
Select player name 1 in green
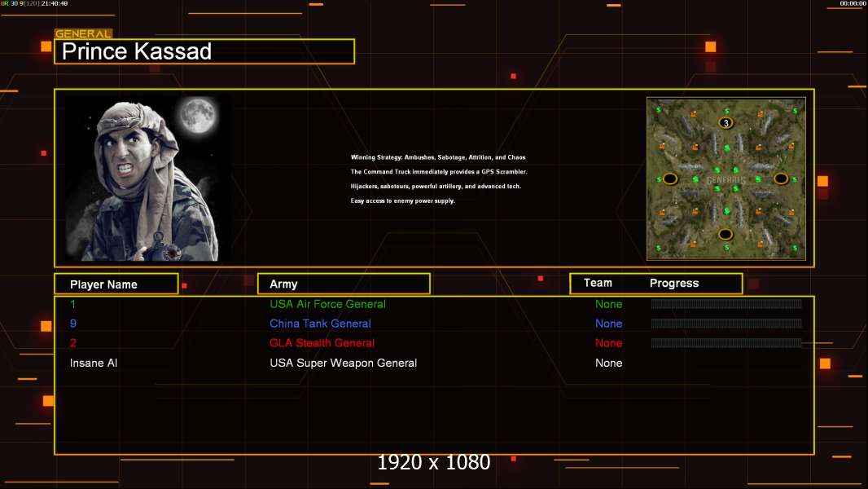point(72,304)
